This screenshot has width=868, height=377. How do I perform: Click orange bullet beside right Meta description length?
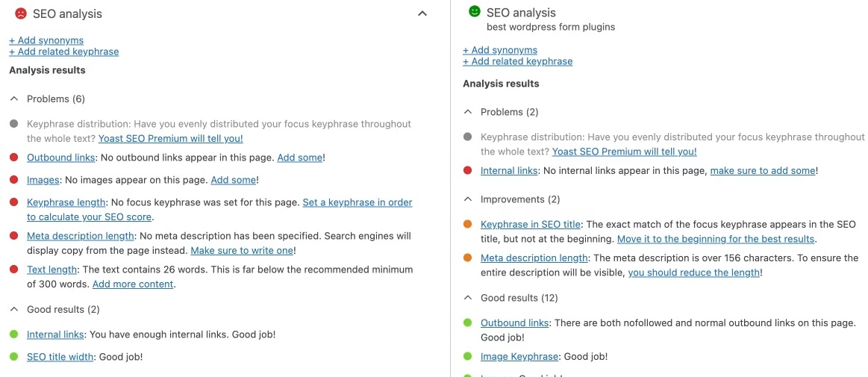[x=468, y=258]
